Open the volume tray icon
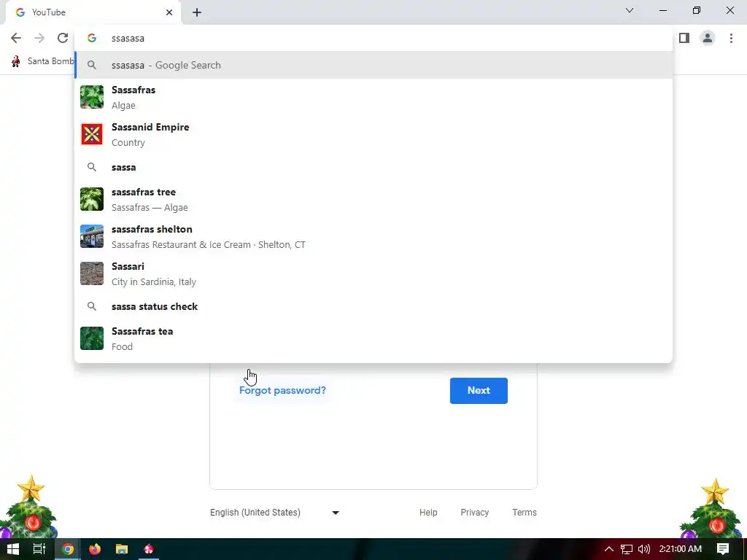747x560 pixels. click(x=644, y=549)
